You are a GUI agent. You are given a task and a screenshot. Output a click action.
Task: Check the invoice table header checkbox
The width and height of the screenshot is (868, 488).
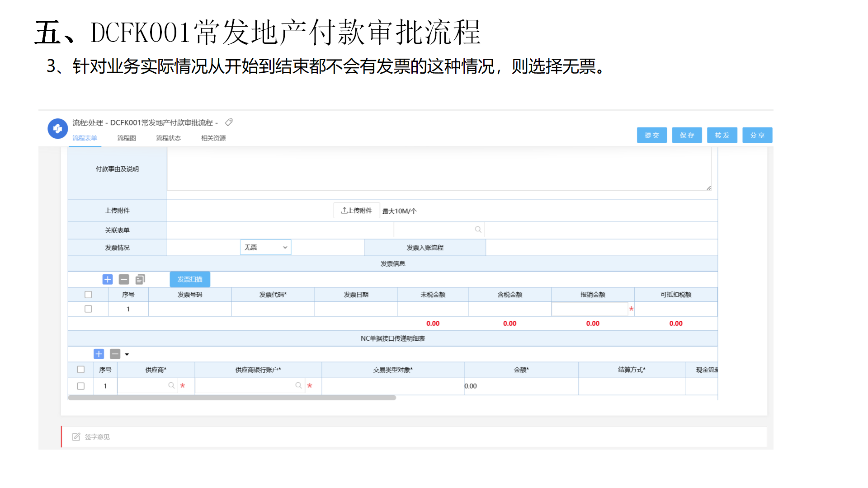pos(88,295)
